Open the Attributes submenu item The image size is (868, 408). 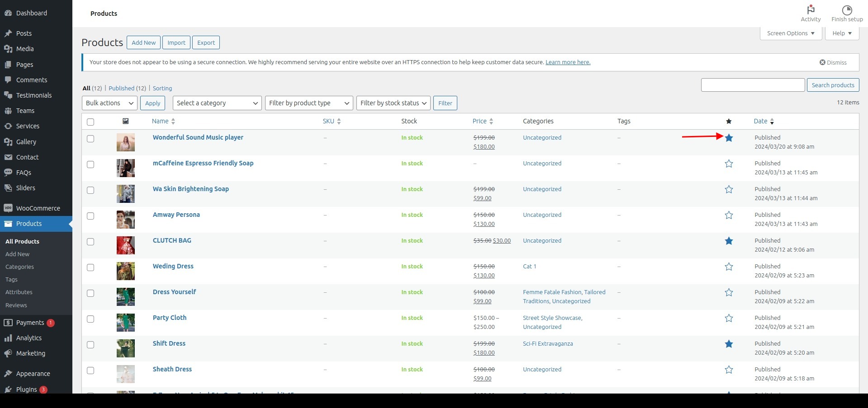point(19,292)
